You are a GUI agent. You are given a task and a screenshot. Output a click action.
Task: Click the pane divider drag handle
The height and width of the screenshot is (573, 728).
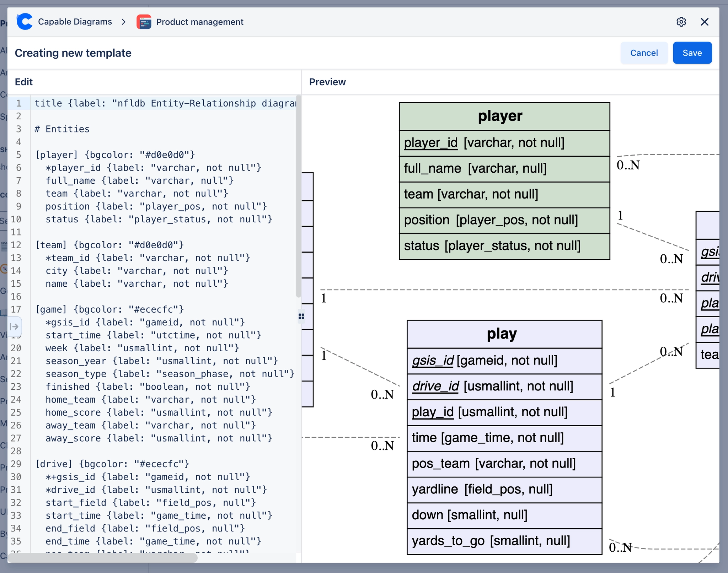301,316
